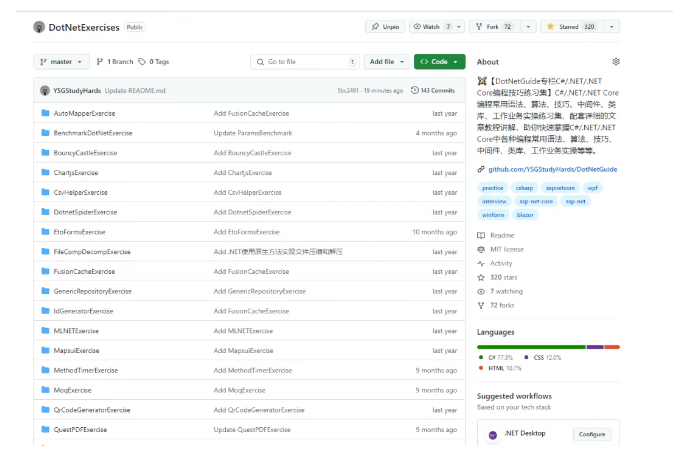
Task: Click the folder icon for BouncyCastleExercise
Action: point(45,152)
